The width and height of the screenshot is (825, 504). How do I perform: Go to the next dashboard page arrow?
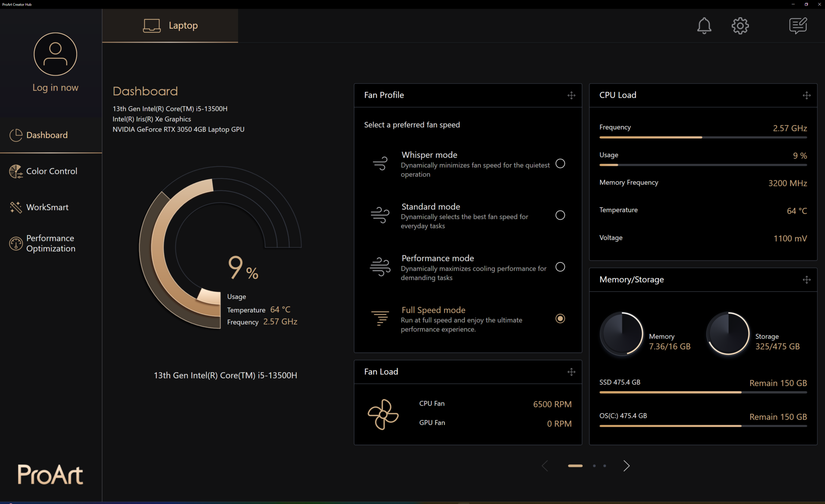pyautogui.click(x=626, y=466)
